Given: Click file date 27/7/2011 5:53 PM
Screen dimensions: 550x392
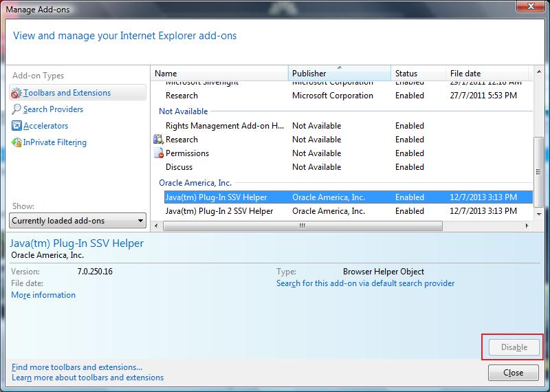Looking at the screenshot, I should coord(483,96).
